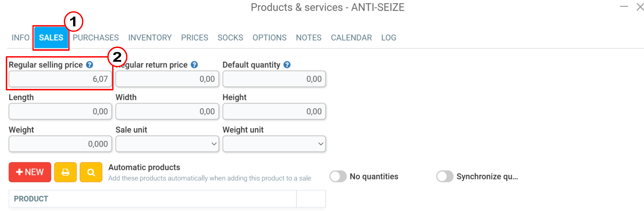The image size is (644, 211).
Task: Click the yellow search magnifier button
Action: coord(91,172)
